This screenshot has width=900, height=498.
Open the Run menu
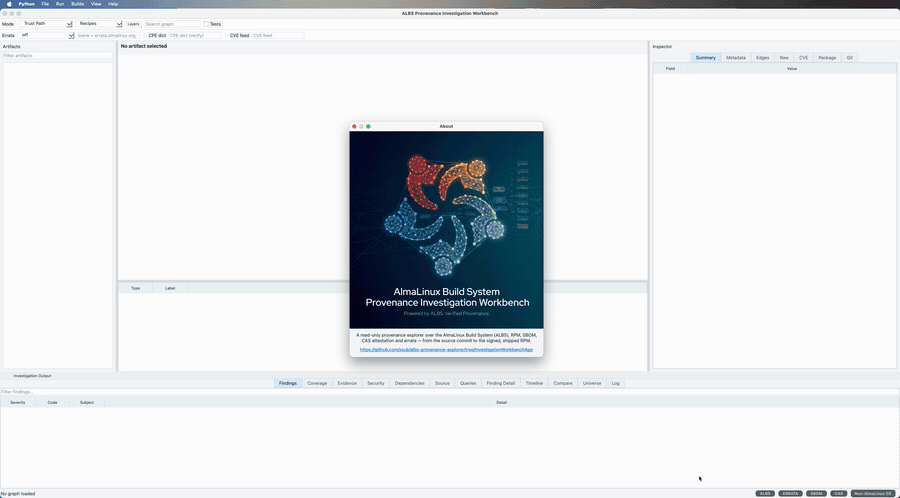click(60, 3)
